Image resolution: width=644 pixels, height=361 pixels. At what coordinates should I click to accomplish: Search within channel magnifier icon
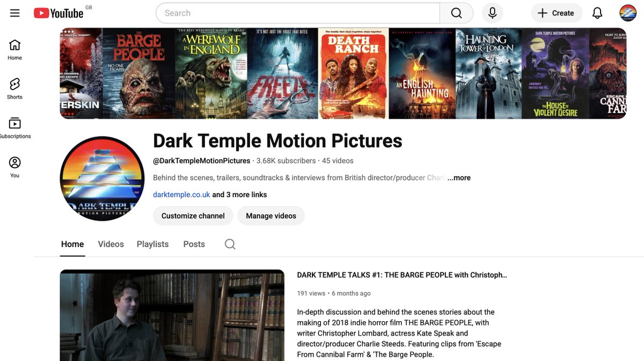pyautogui.click(x=230, y=244)
